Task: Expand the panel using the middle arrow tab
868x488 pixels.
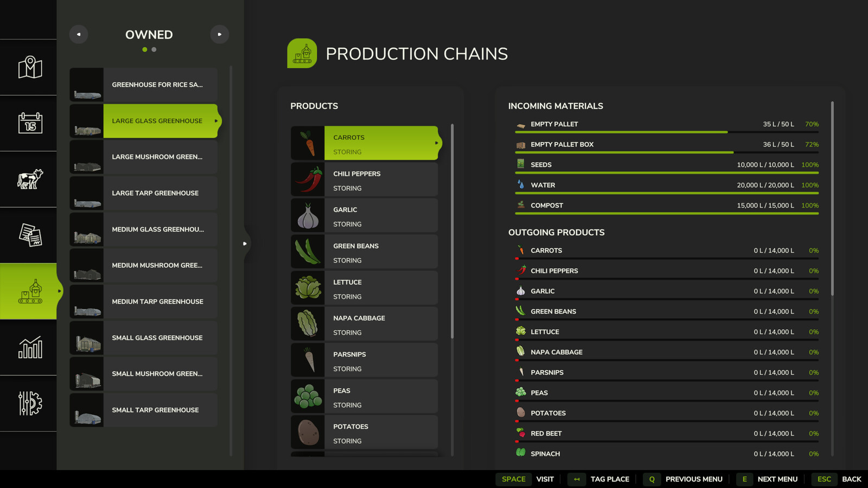Action: 245,243
